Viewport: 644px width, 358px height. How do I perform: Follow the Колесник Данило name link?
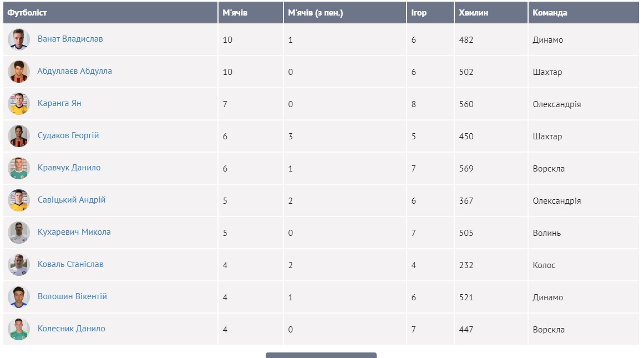click(71, 329)
